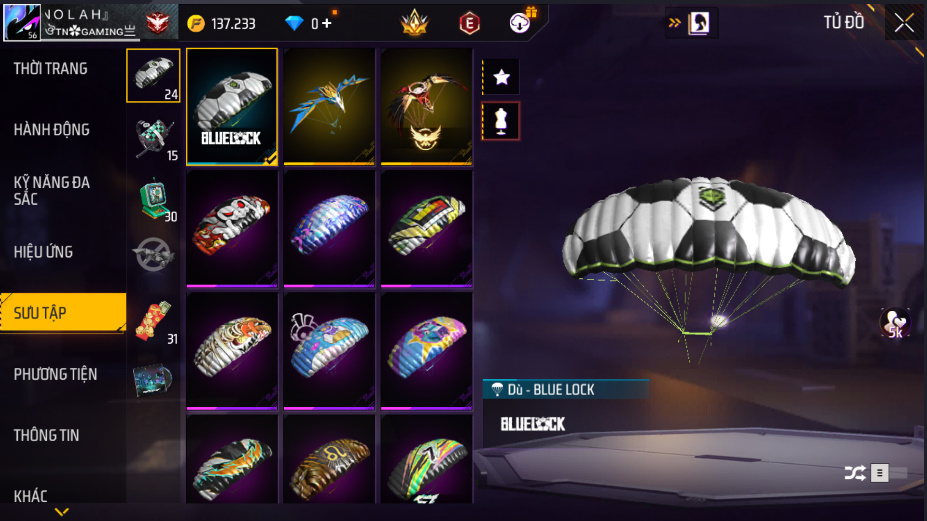The height and width of the screenshot is (521, 927).
Task: Open the crown rank icon
Action: tap(414, 23)
